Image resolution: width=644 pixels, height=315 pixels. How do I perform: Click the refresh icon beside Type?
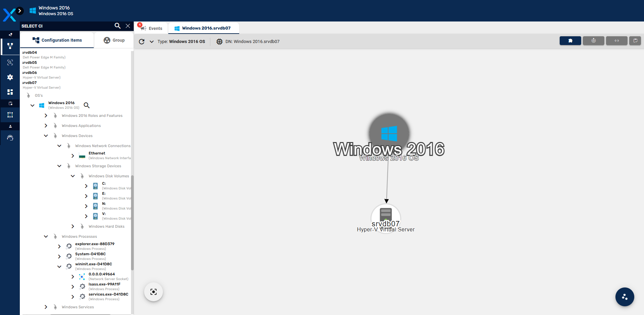tap(142, 42)
